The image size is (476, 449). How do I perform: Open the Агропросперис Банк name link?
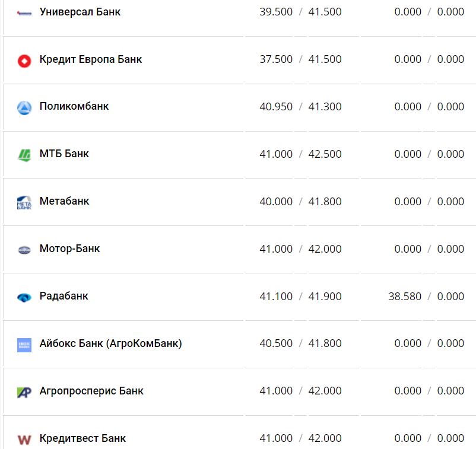coord(91,391)
